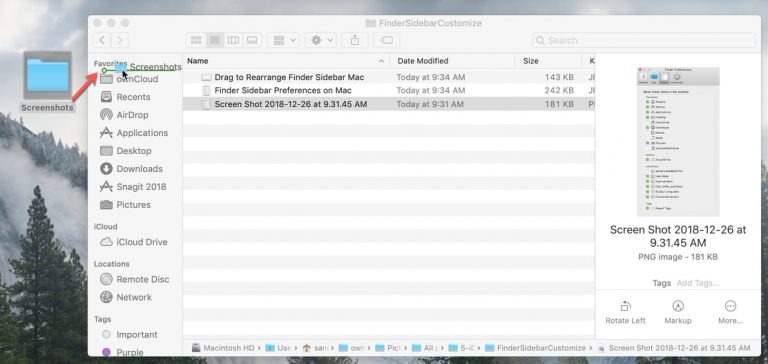Switch to column view in toolbar
This screenshot has width=768, height=364.
pos(233,40)
